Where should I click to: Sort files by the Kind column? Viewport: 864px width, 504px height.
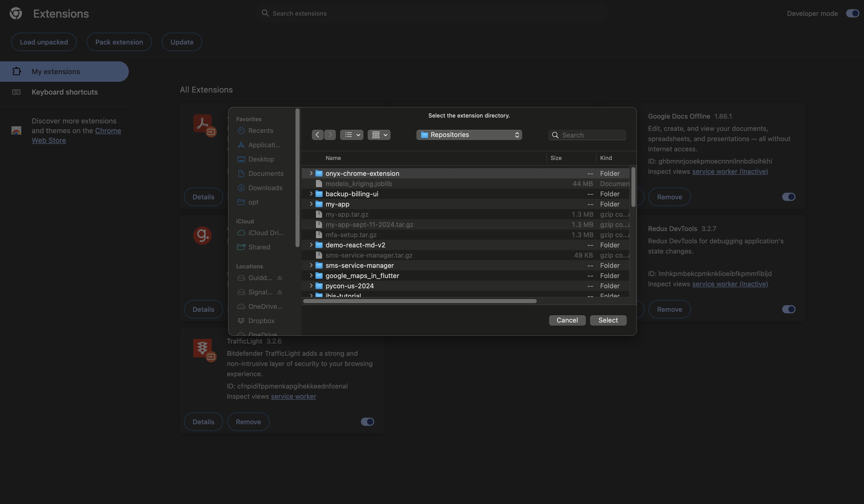[606, 158]
